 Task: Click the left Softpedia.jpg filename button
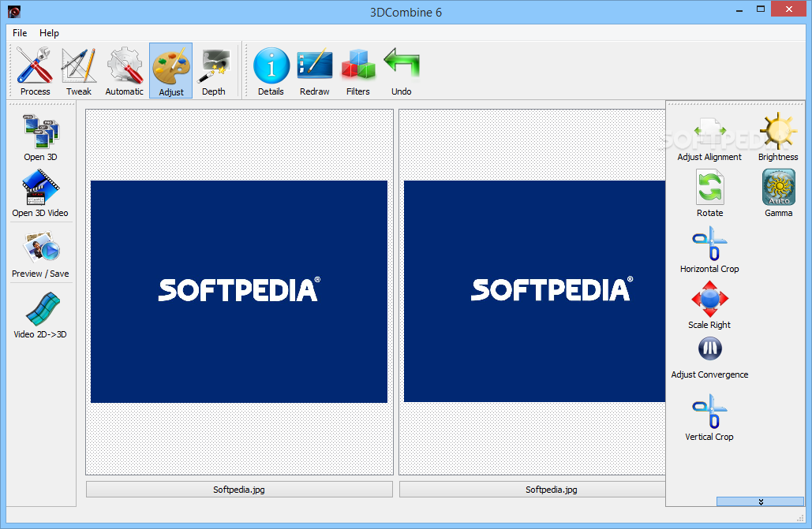coord(239,489)
